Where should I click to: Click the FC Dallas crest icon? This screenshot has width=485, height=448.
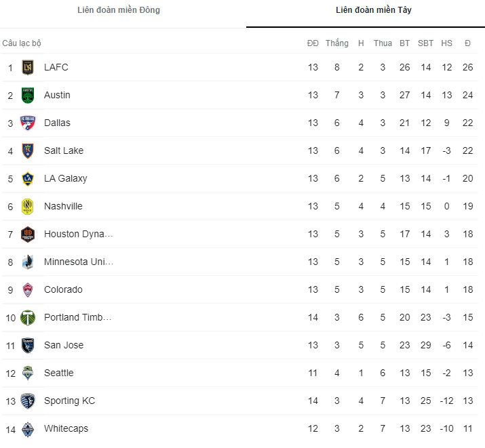(28, 123)
